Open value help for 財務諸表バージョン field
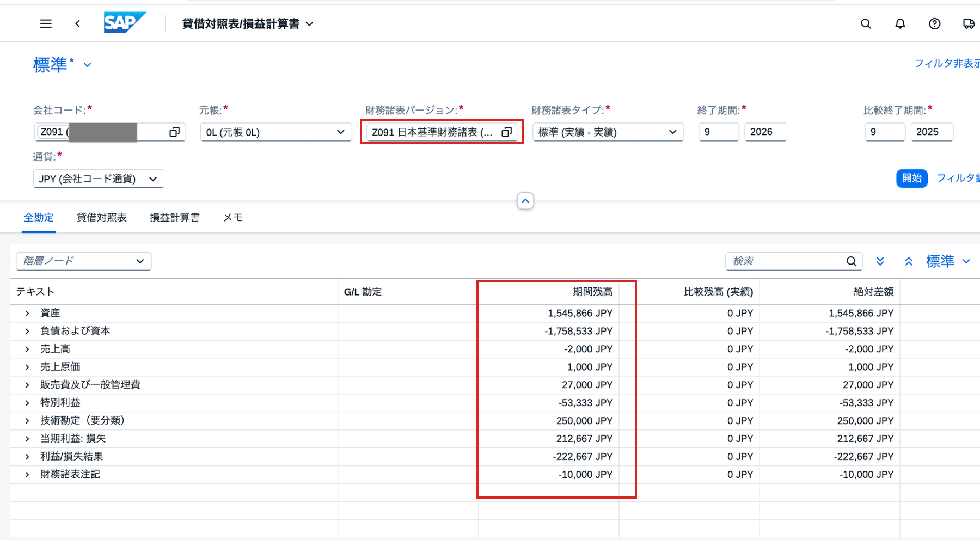 click(x=506, y=132)
